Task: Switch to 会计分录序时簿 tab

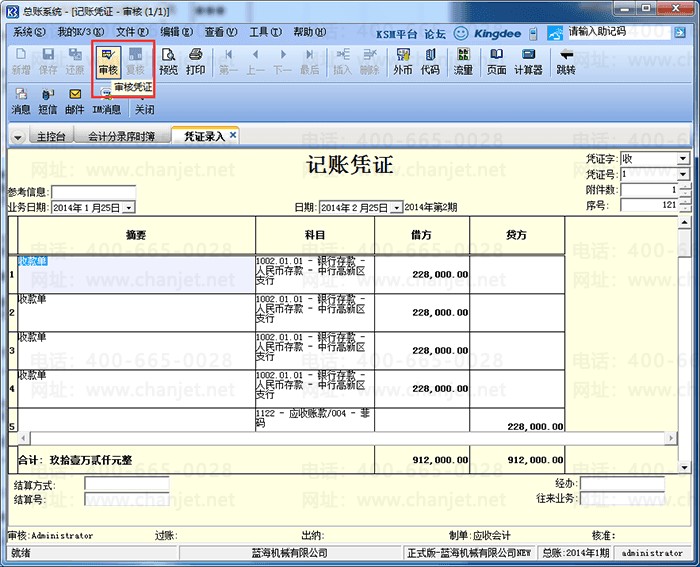Action: [x=121, y=136]
